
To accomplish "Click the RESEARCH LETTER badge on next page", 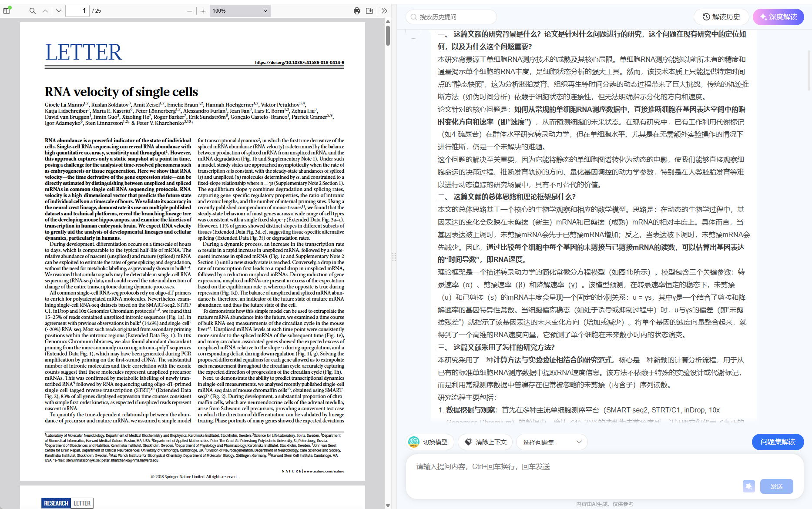I will [67, 503].
